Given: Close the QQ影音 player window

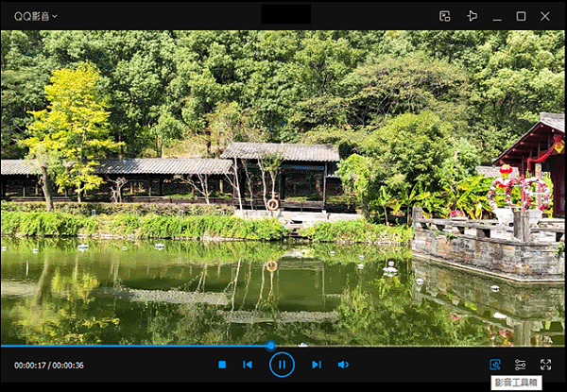Looking at the screenshot, I should (546, 16).
